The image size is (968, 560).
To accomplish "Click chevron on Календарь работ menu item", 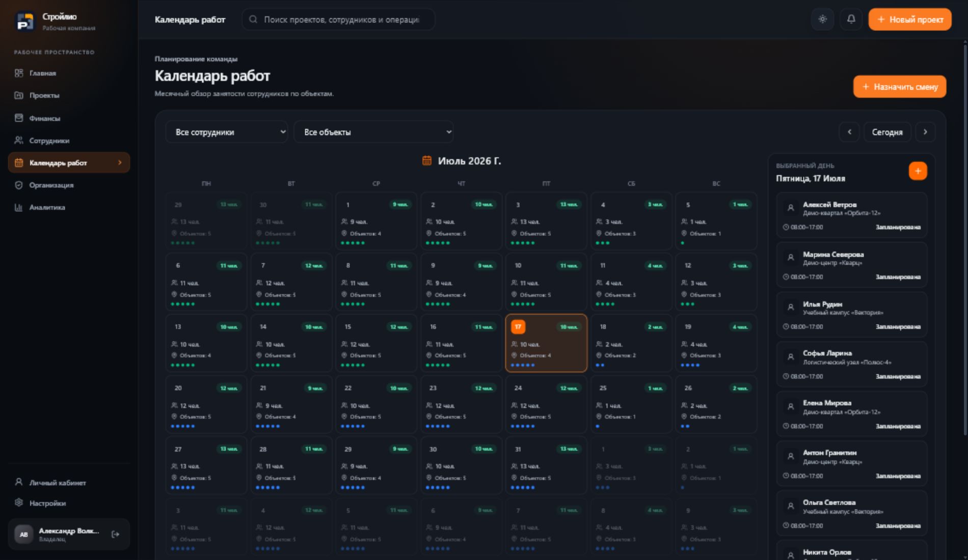I will (x=120, y=163).
